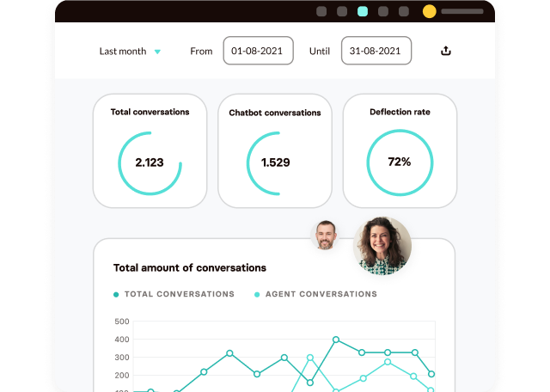Image resolution: width=550 pixels, height=392 pixels.
Task: Click the chart data point at 400 peak
Action: coord(336,340)
